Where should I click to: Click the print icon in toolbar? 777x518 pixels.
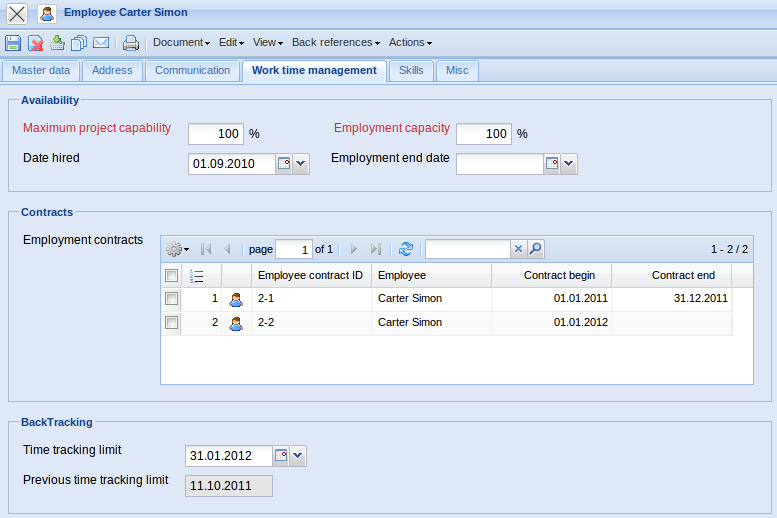point(130,43)
